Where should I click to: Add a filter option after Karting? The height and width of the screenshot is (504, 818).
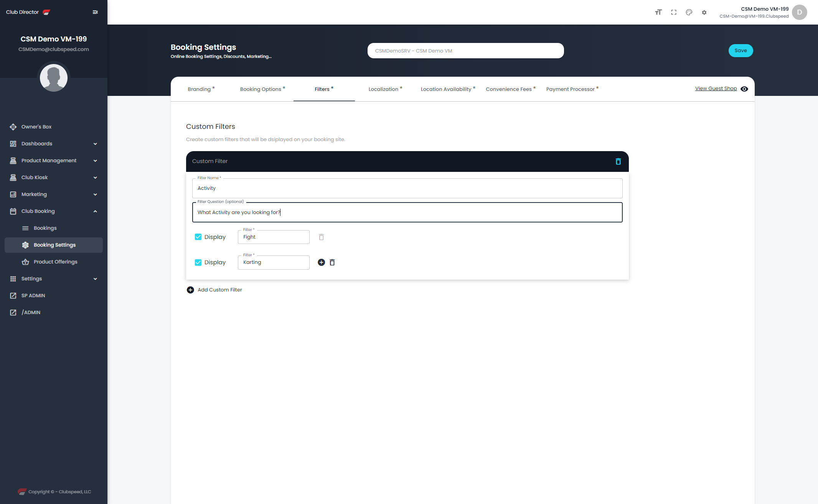(x=322, y=262)
